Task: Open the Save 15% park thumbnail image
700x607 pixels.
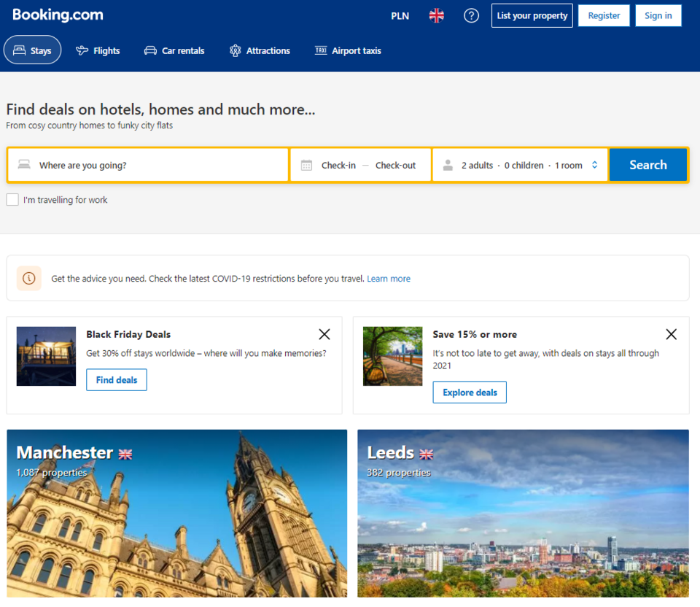Action: point(392,356)
